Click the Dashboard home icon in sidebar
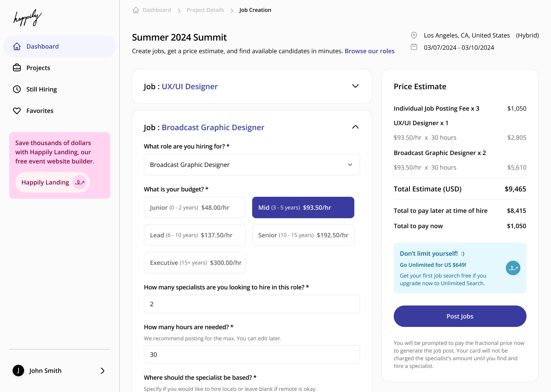 pos(17,46)
